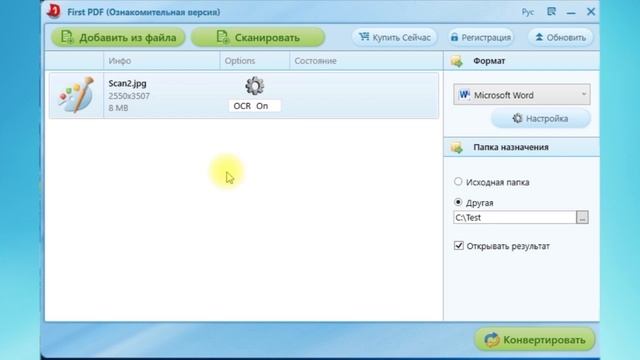This screenshot has height=360, width=640.
Task: Click the Обновить update button
Action: click(560, 38)
